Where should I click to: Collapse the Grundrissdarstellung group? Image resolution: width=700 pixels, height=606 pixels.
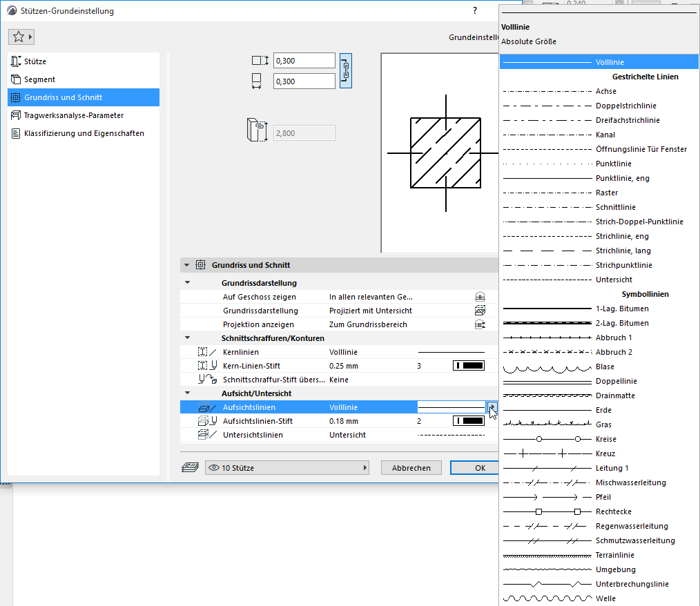coord(188,282)
